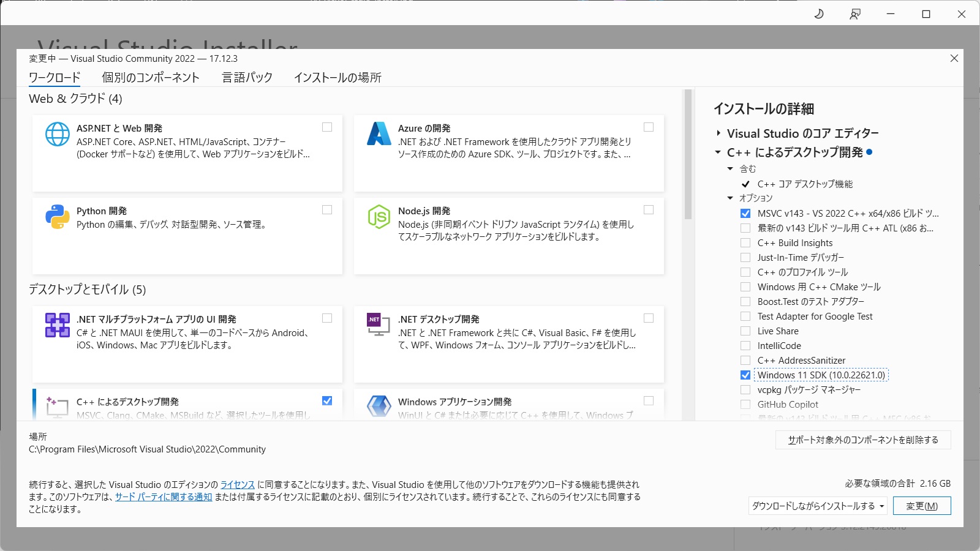Enable C++ AddressSanitizer option

pos(745,361)
